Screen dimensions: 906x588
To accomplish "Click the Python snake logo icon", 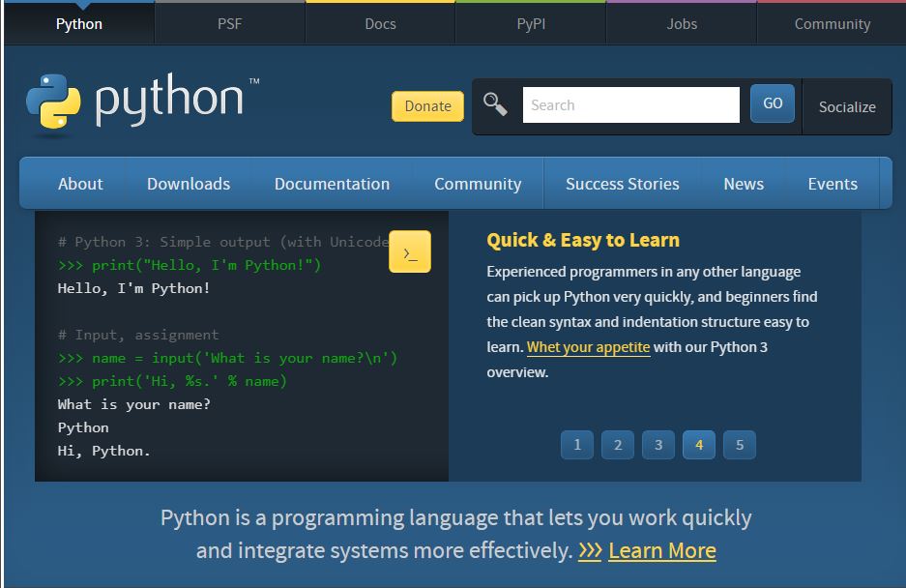I will tap(53, 102).
